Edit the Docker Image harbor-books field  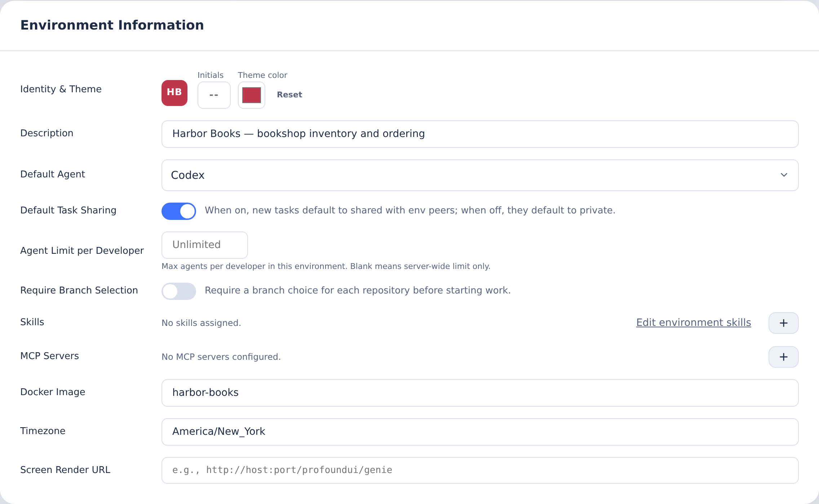pyautogui.click(x=480, y=393)
